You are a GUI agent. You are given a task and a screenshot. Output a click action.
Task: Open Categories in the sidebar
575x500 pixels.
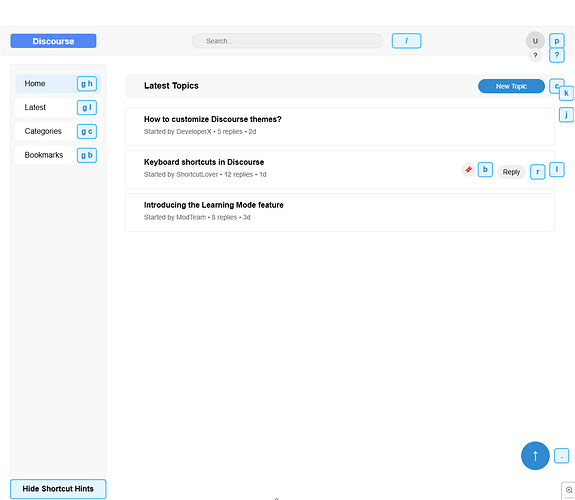(58, 131)
